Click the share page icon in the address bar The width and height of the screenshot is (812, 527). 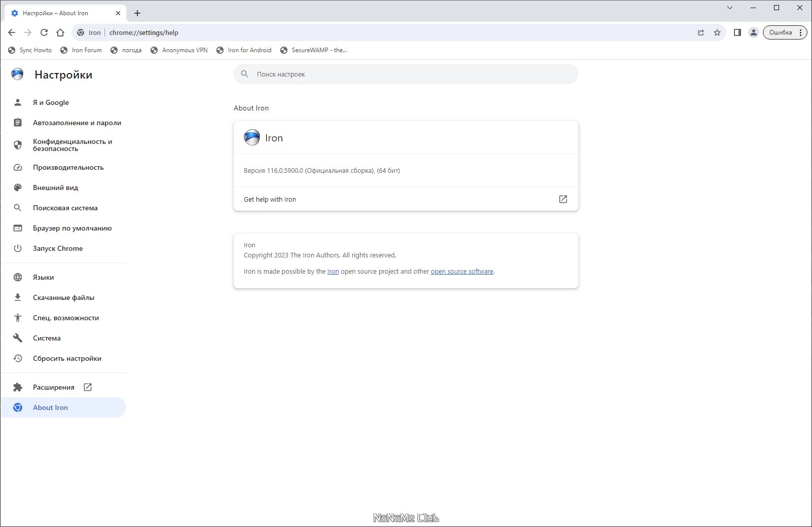pos(701,32)
